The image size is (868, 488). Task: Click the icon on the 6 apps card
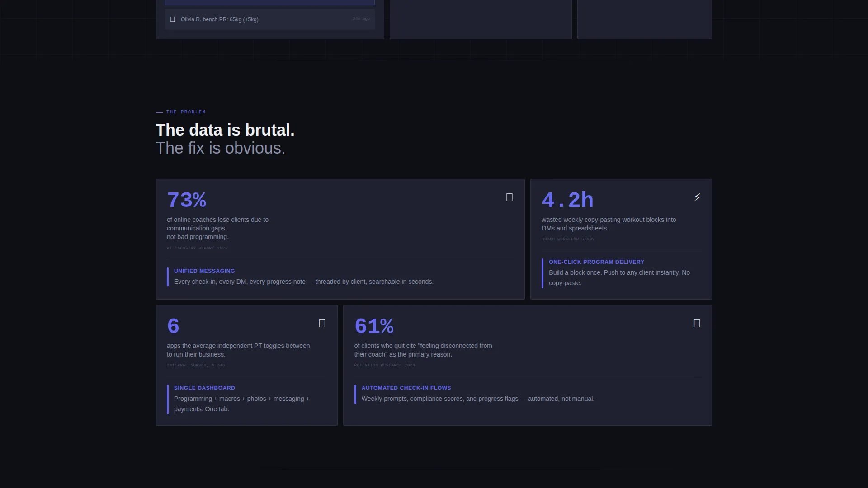[322, 324]
